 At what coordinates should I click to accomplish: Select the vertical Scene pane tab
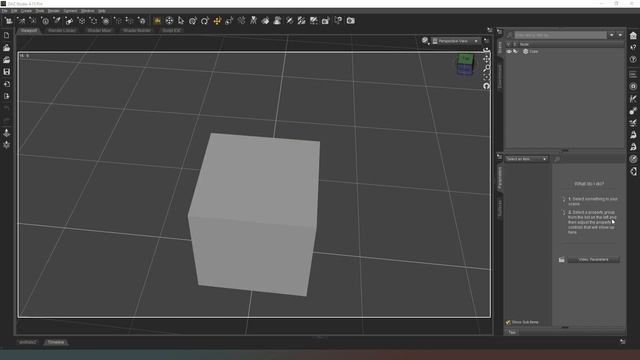(500, 47)
